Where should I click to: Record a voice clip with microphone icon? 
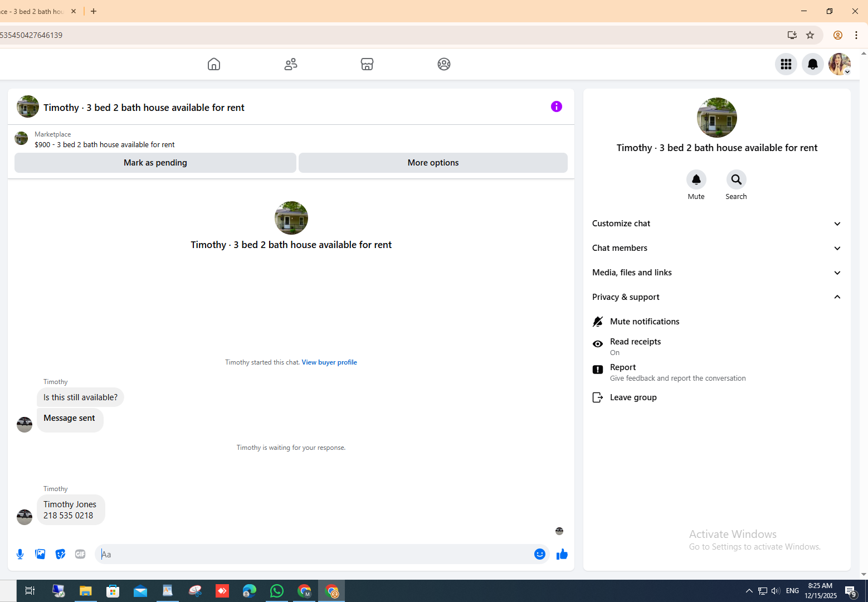pos(20,554)
